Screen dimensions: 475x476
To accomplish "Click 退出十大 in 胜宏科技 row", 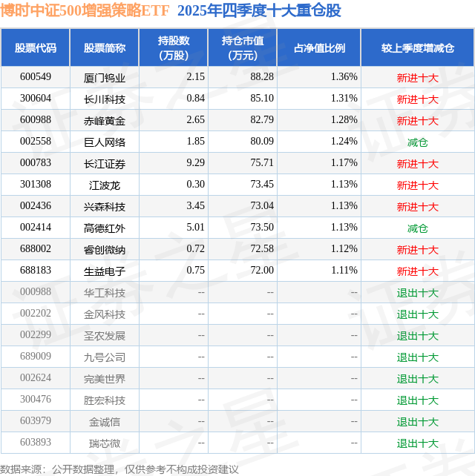I will (x=418, y=401).
